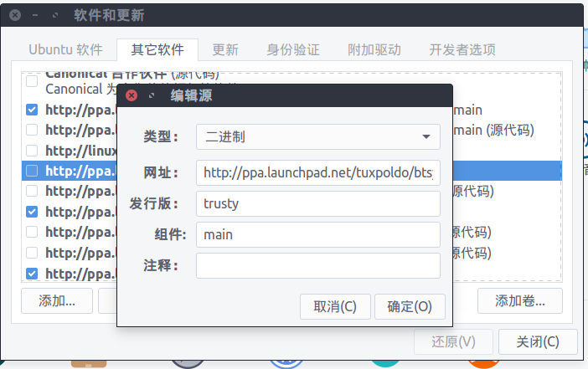Open the 类型 dropdown showing 二进制
This screenshot has height=369, width=588.
point(318,136)
